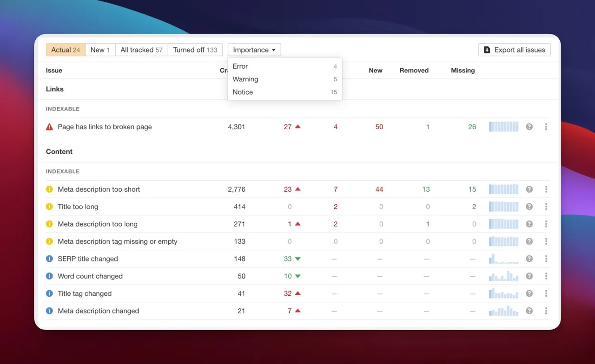This screenshot has height=364, width=595.
Task: Click the Issue column header
Action: [x=54, y=71]
